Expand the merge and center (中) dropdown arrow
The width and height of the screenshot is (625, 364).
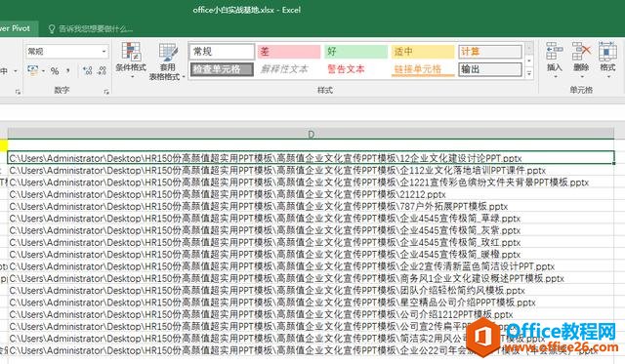pos(16,71)
